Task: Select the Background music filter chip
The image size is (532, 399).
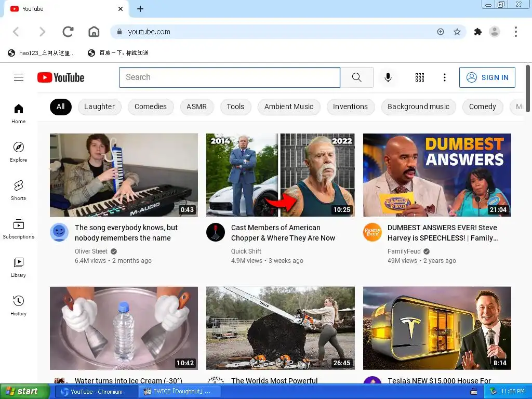Action: pyautogui.click(x=418, y=107)
